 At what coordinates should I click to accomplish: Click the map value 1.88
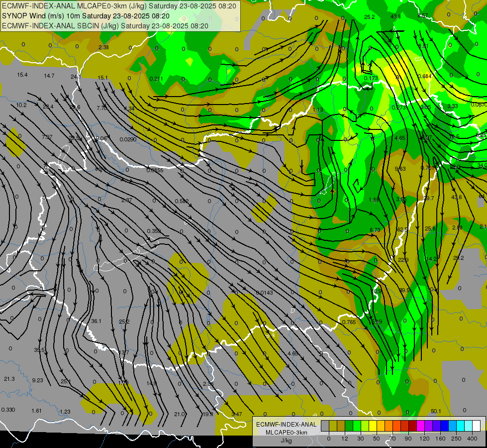[374, 200]
